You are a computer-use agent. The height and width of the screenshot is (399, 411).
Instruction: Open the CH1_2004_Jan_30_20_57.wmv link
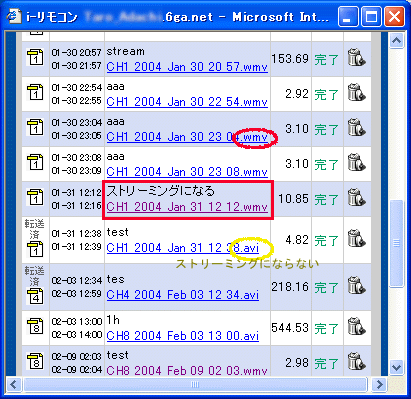coord(187,67)
